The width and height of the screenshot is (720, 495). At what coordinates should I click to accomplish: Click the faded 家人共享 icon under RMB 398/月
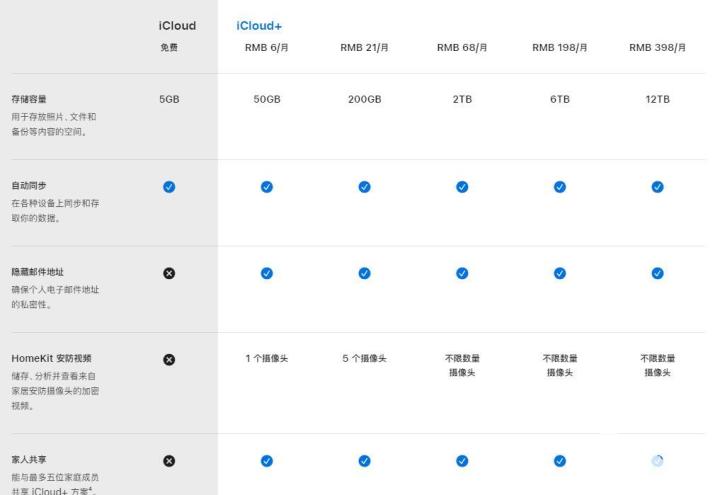coord(657,460)
